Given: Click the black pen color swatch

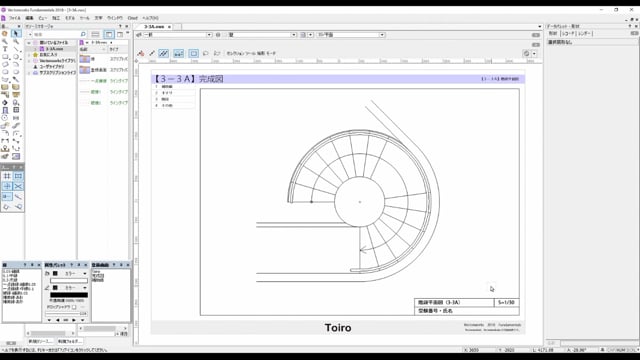Looking at the screenshot, I should point(56,288).
